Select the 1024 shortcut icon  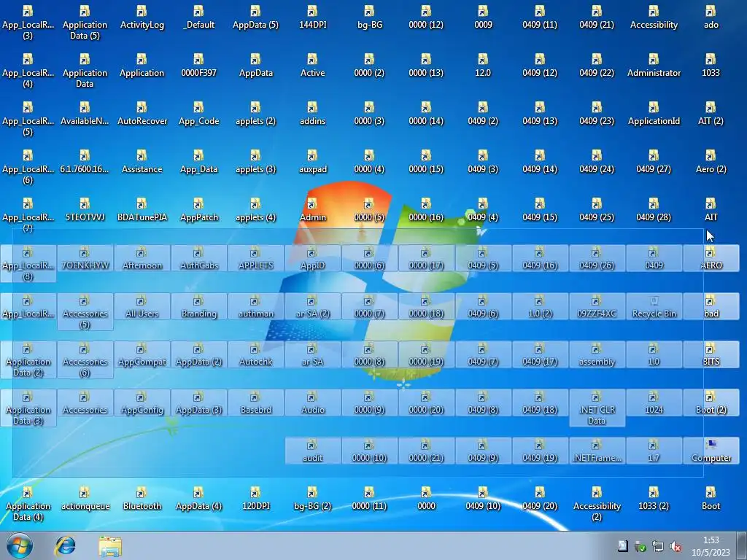tap(654, 402)
